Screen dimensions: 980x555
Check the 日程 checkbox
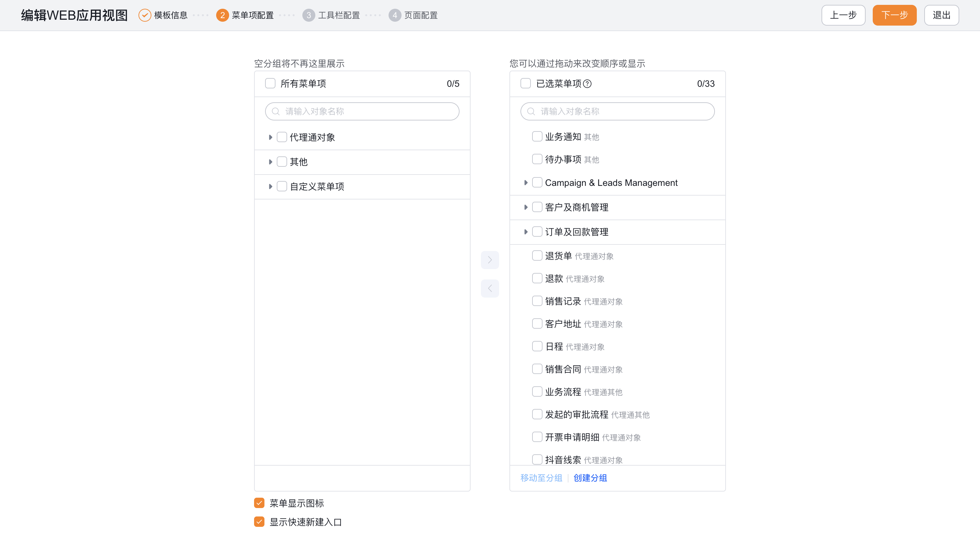coord(537,346)
